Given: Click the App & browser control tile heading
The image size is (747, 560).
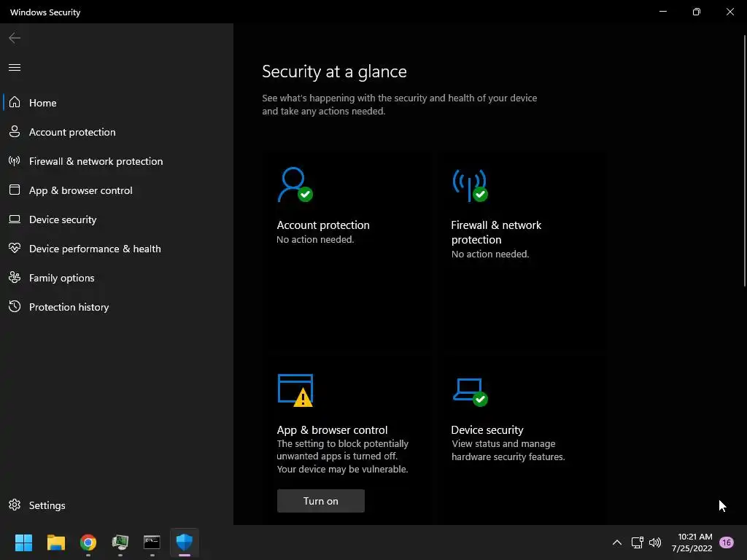Looking at the screenshot, I should coord(332,429).
